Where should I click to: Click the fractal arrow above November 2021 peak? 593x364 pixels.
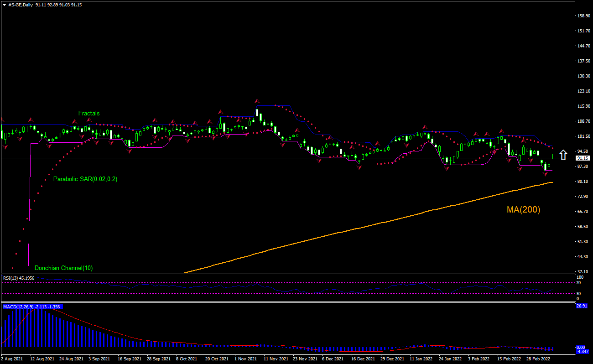click(257, 100)
